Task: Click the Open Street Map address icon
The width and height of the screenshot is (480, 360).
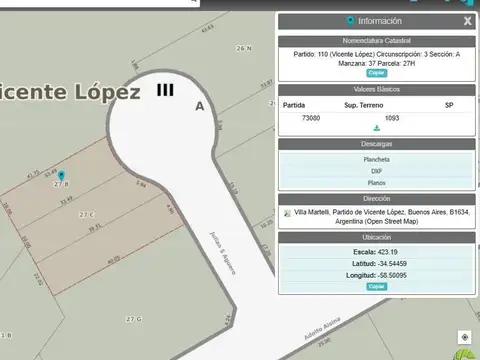Action: click(x=287, y=213)
